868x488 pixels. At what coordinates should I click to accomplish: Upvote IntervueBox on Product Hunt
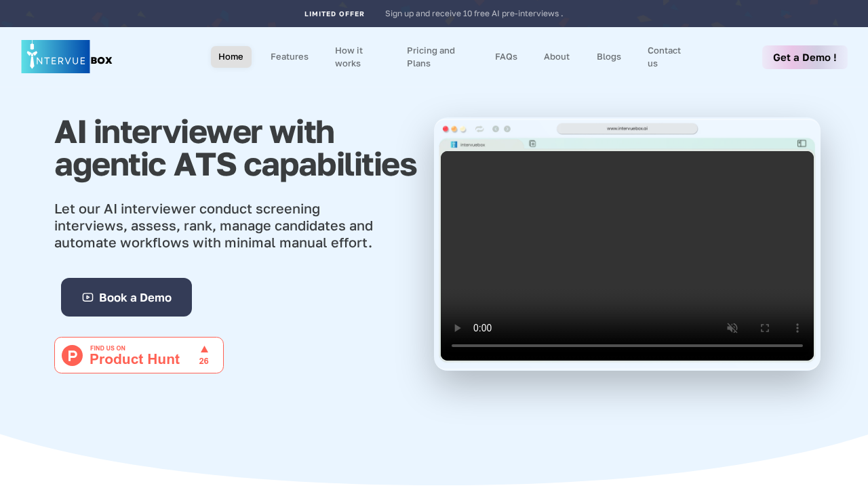[203, 353]
